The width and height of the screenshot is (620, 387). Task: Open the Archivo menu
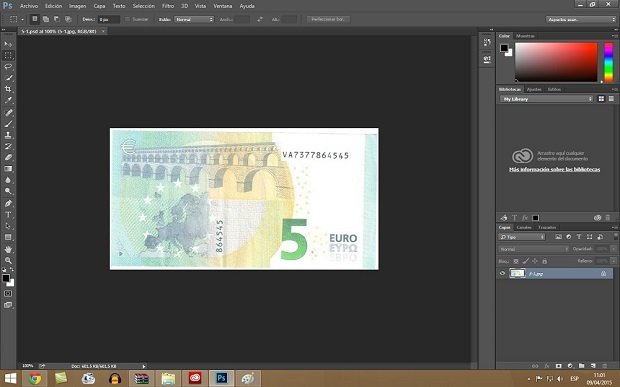click(29, 6)
